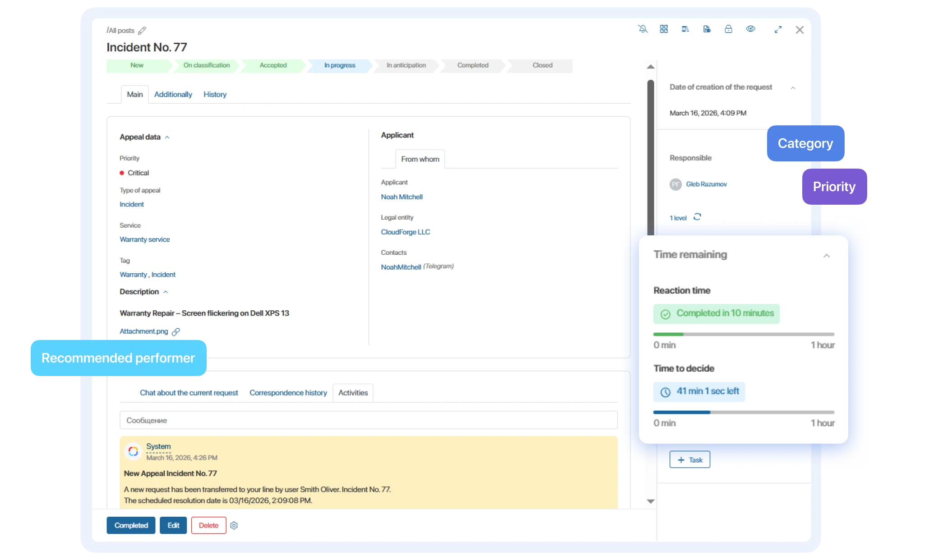Toggle the eye watch icon
Image resolution: width=934 pixels, height=560 pixels.
point(750,29)
